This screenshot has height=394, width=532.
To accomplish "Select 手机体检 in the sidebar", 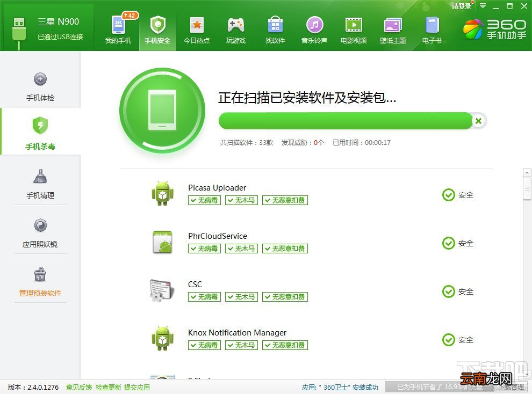I will pyautogui.click(x=40, y=87).
